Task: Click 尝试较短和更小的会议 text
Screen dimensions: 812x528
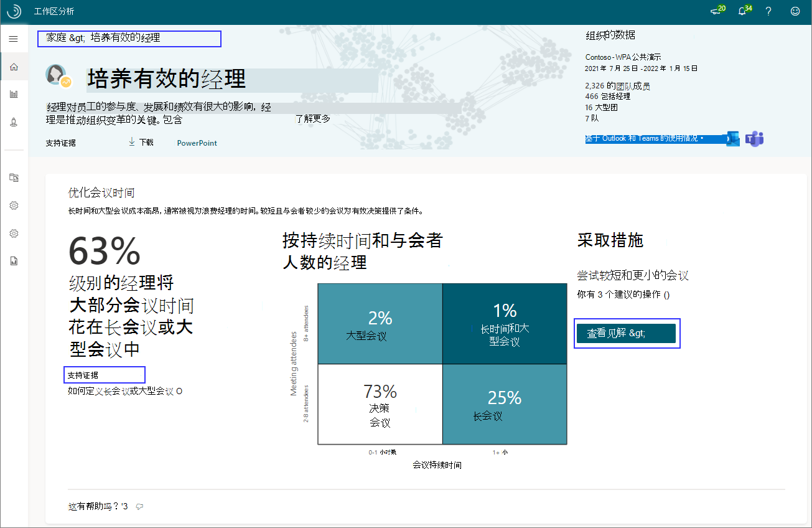Action: (633, 275)
